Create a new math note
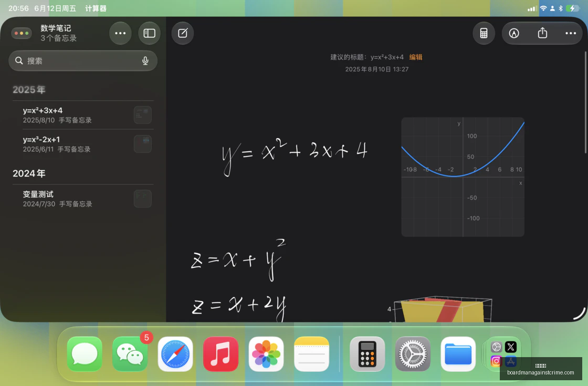Screen dimensions: 588x386 click(183, 33)
